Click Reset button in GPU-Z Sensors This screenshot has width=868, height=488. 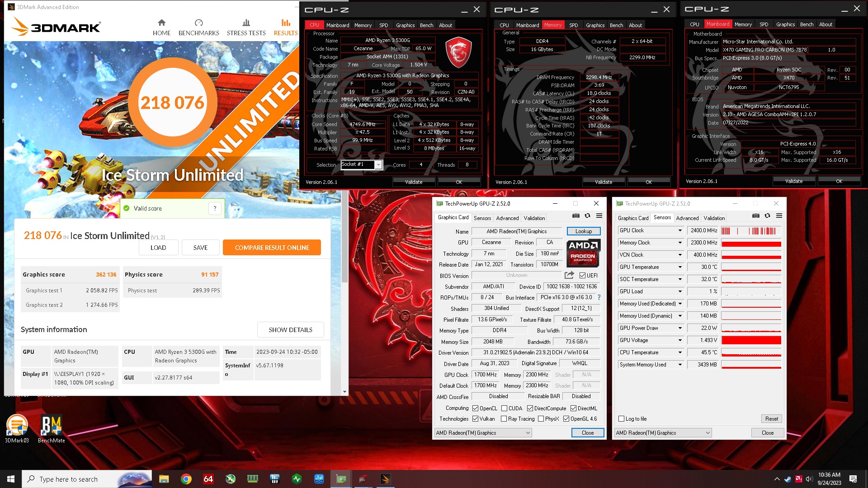[771, 419]
